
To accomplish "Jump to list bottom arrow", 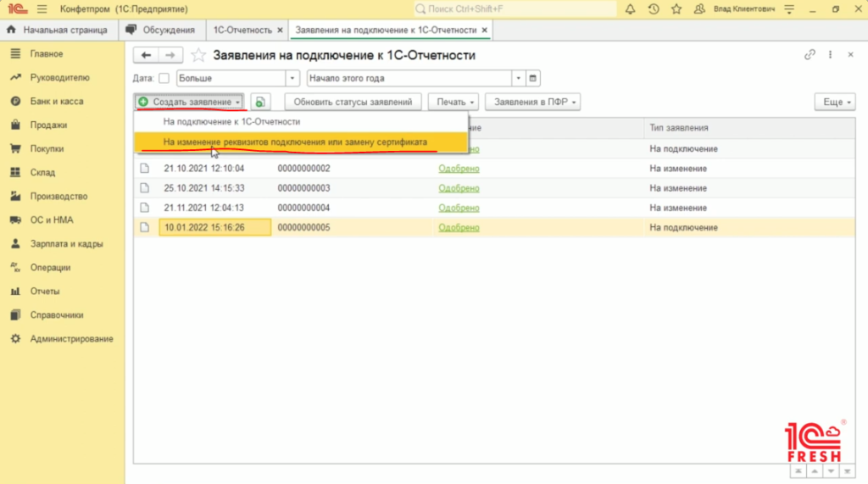I will coord(847,471).
